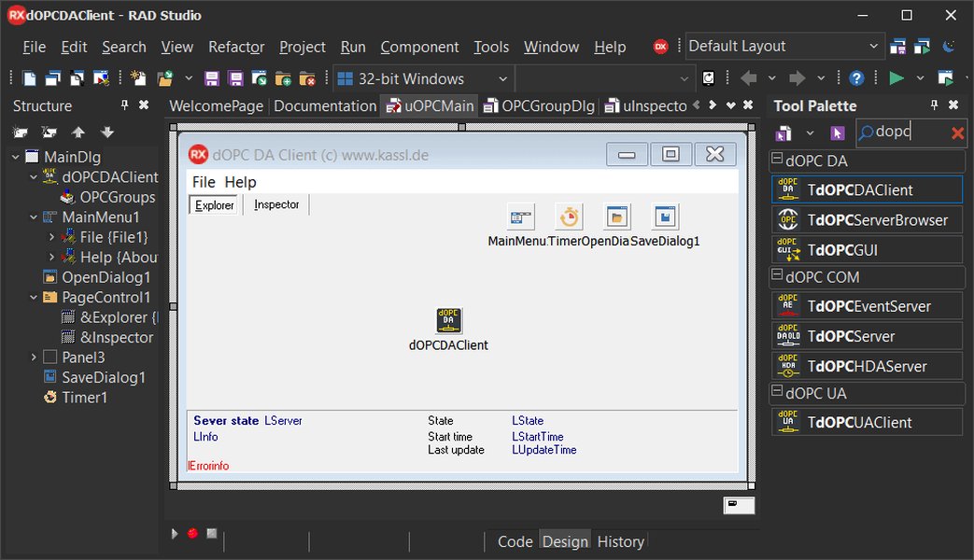
Task: Click the Open Project window icon
Action: pyautogui.click(x=259, y=78)
